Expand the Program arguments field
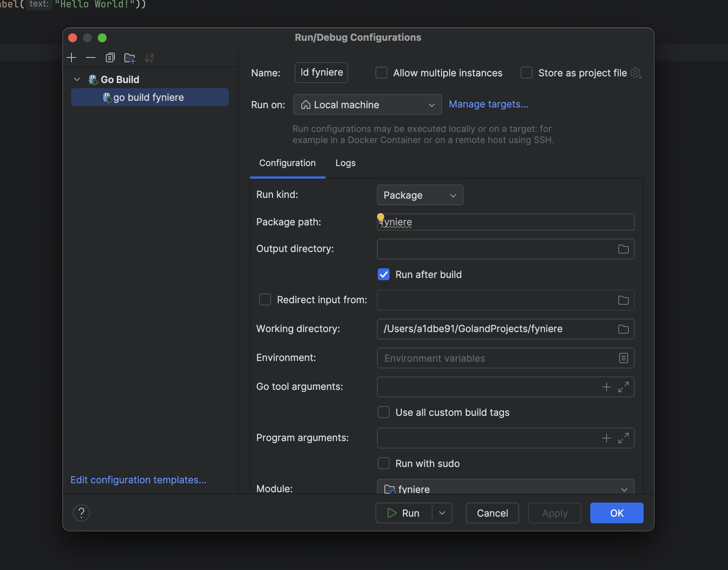 (x=624, y=438)
